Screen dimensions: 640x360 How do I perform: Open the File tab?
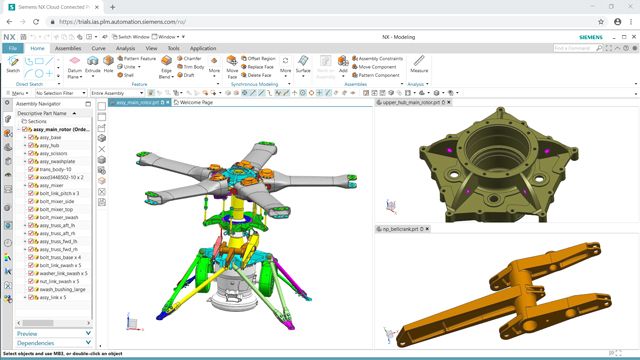[13, 48]
